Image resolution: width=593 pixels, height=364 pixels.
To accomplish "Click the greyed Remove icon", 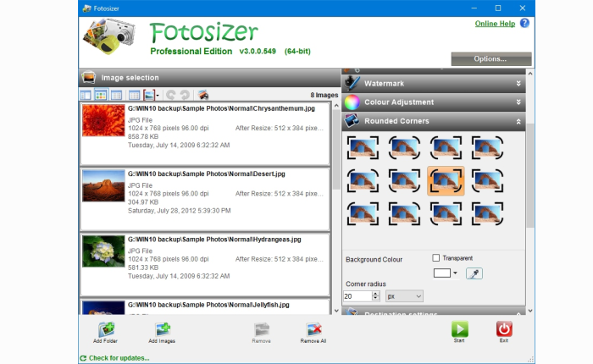I will point(262,329).
